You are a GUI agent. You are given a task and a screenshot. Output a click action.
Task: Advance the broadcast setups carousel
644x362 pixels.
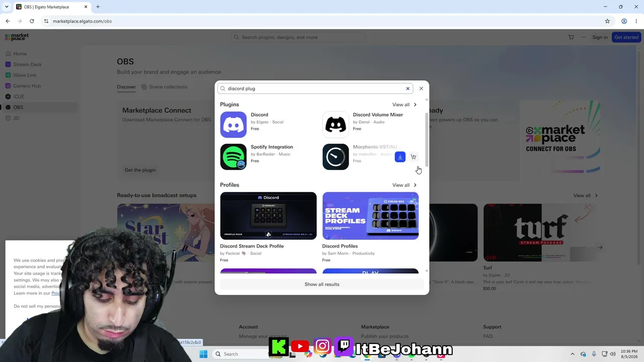coord(600,247)
